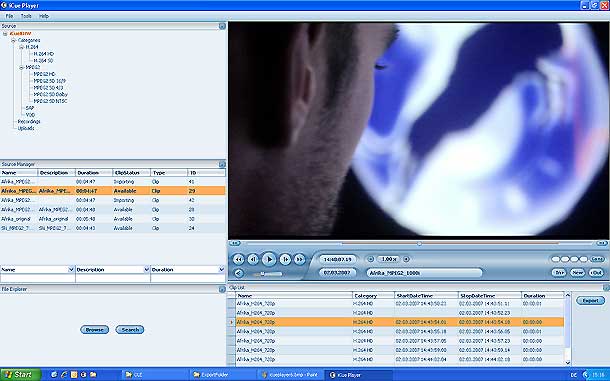Open the Tools menu
The height and width of the screenshot is (381, 610).
coord(26,16)
